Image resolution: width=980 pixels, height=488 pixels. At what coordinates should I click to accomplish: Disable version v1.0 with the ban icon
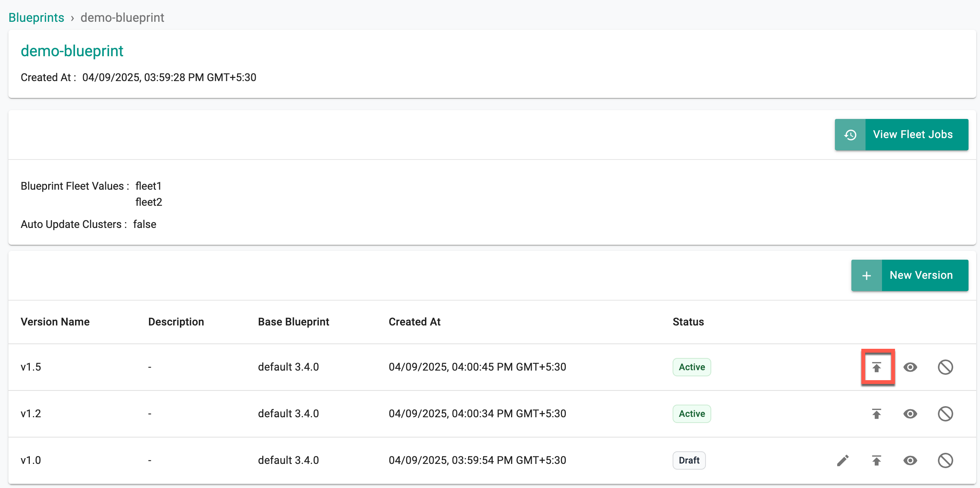tap(946, 460)
